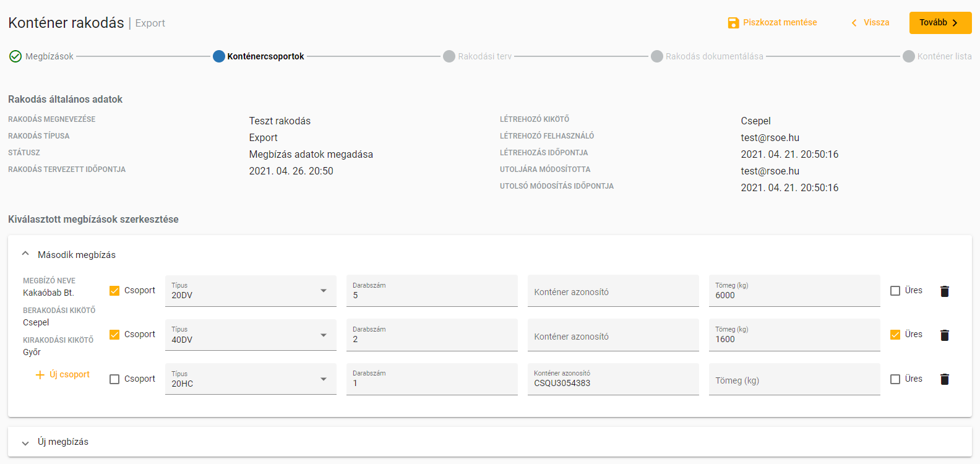Open the Típus dropdown showing 20DV
This screenshot has width=980, height=464.
coord(251,291)
